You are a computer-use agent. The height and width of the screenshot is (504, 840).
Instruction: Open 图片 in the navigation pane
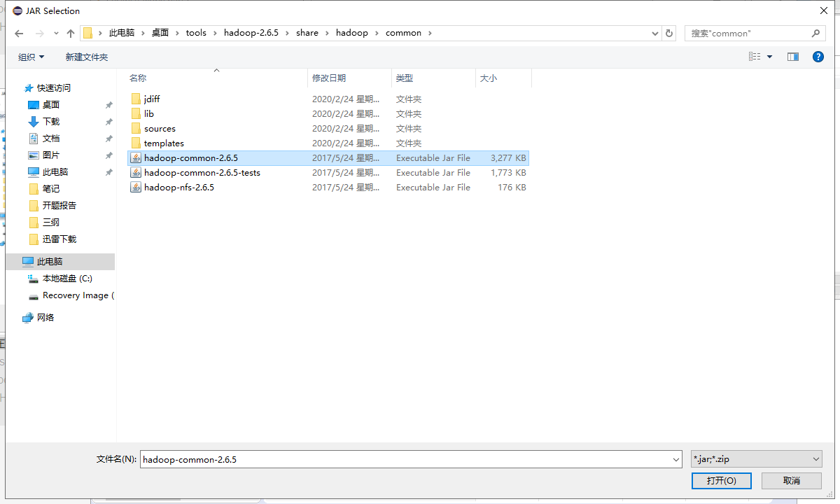coord(51,155)
